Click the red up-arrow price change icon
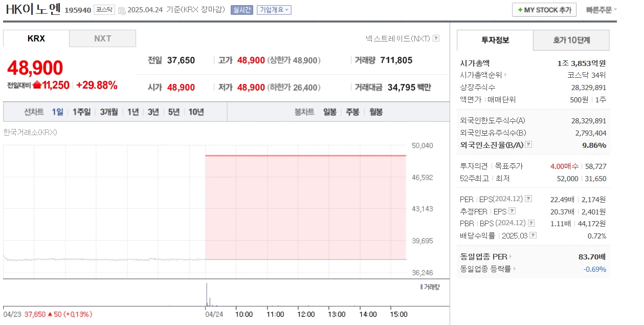644x325 pixels. pos(37,85)
